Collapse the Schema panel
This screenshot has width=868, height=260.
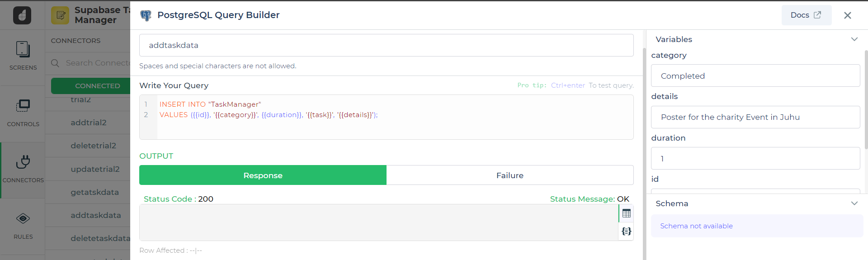(x=854, y=203)
